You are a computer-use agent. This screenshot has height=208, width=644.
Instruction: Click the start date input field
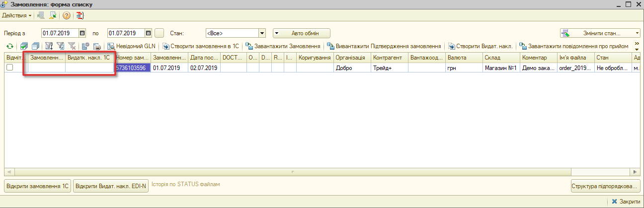click(x=60, y=33)
